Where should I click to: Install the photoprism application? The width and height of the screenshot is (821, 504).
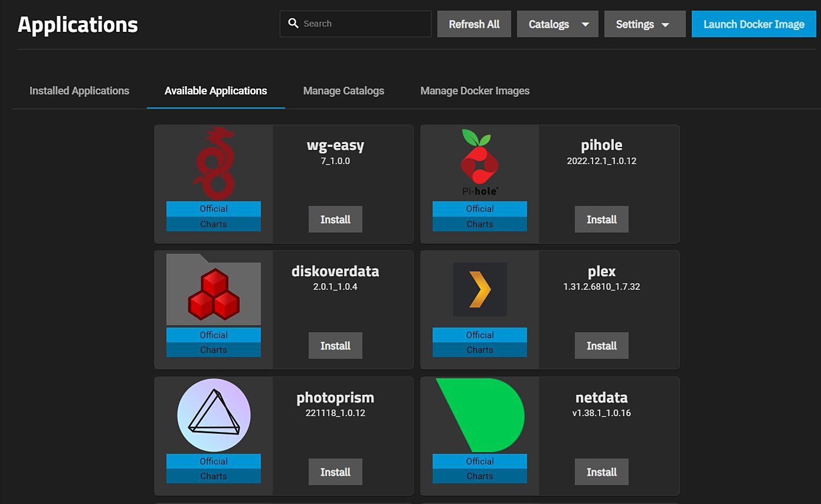pos(335,472)
